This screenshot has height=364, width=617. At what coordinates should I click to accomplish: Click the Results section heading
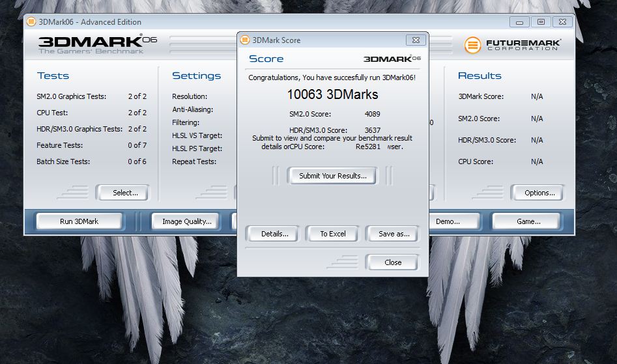tap(480, 76)
